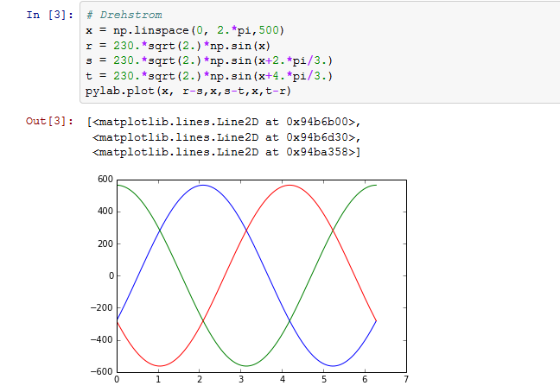
Task: Click the x-axis tick label 7
Action: click(406, 380)
